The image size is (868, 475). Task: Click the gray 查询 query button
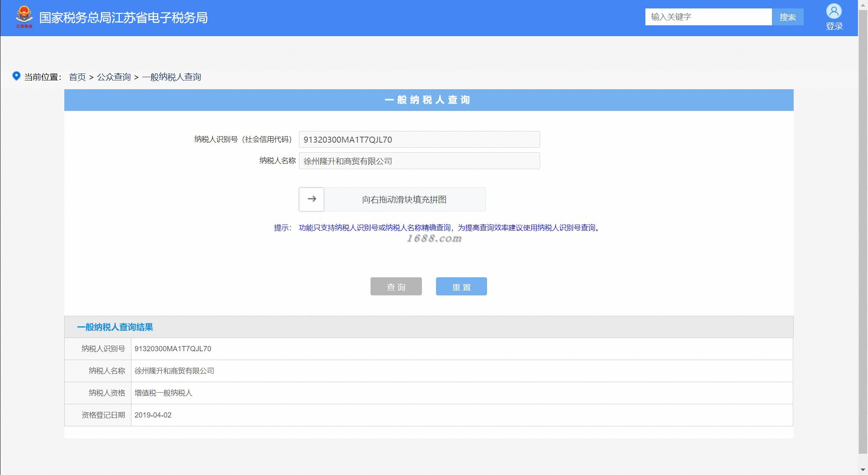tap(396, 286)
